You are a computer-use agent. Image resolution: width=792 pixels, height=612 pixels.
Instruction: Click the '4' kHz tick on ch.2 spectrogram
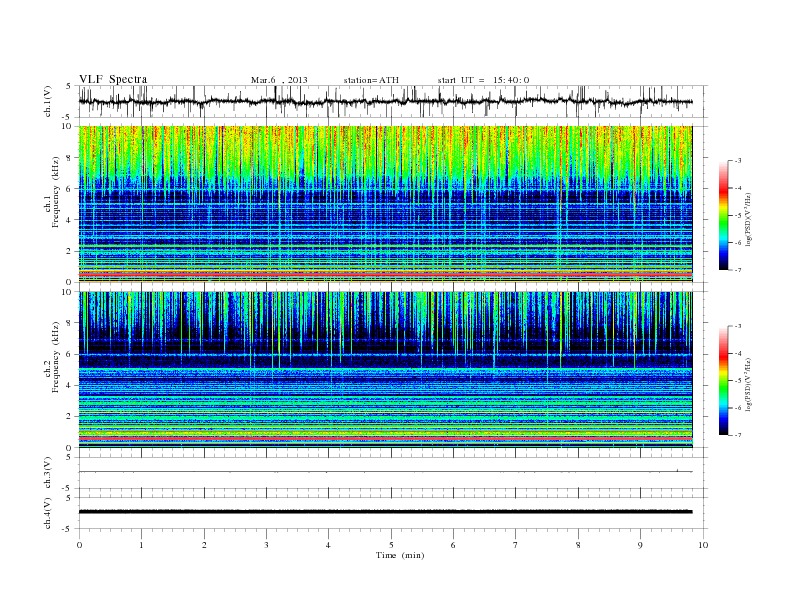point(70,385)
